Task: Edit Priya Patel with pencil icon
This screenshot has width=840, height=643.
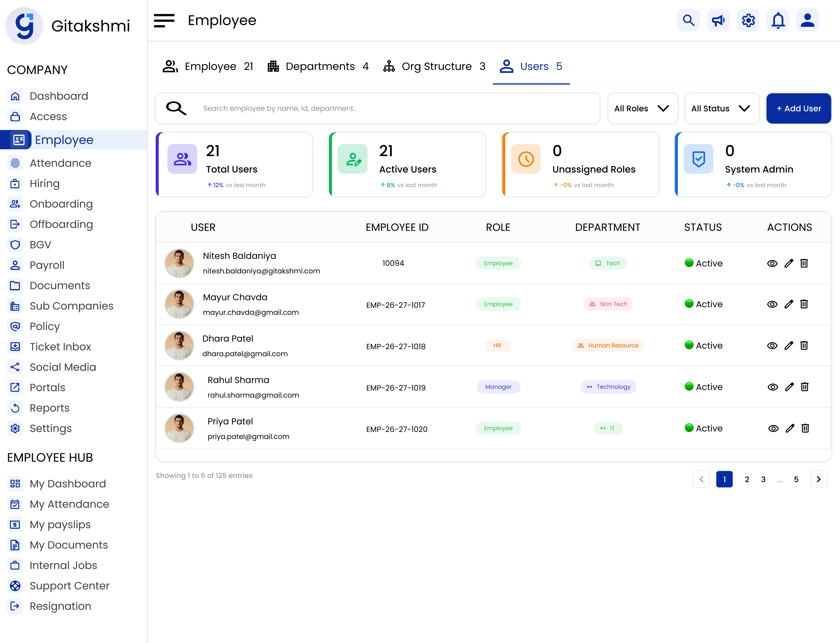Action: coord(790,428)
